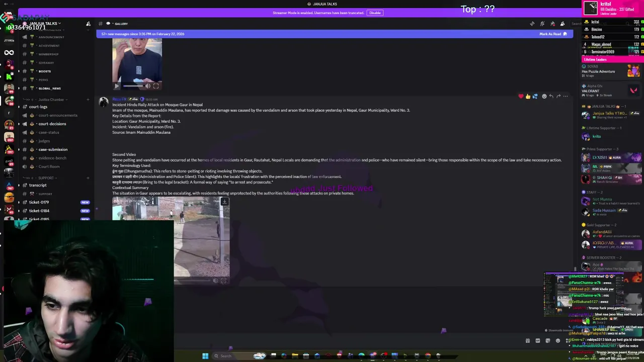
Task: Fullscreen the top video
Action: tap(156, 86)
